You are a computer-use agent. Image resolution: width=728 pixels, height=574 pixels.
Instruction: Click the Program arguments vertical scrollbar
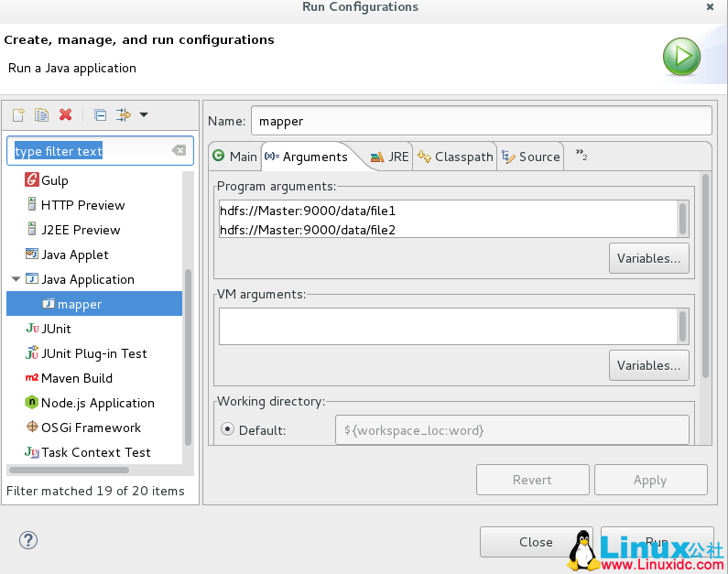(x=682, y=219)
